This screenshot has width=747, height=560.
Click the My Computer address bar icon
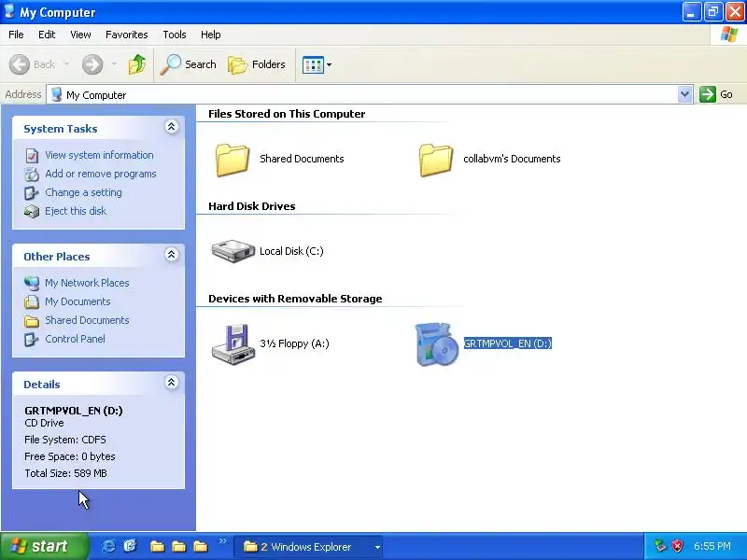tap(56, 94)
